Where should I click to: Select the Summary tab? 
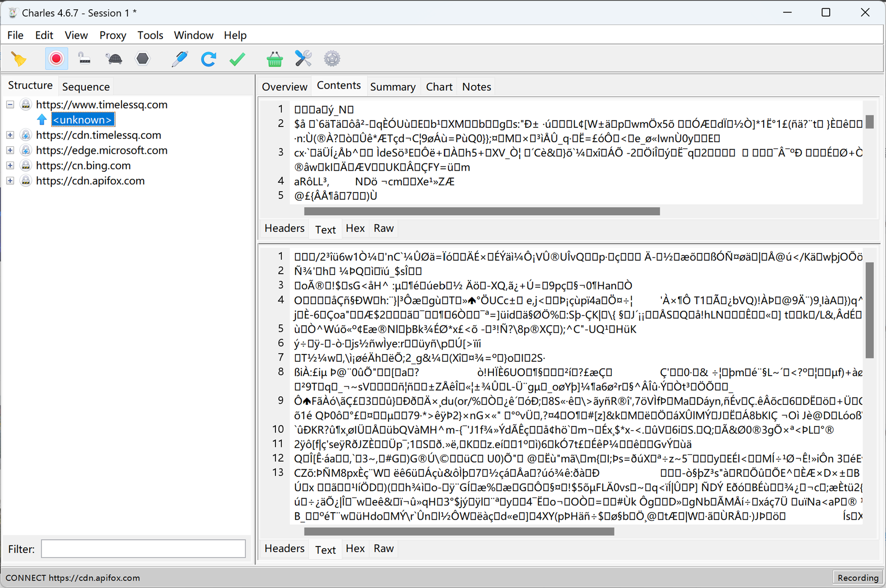click(x=393, y=87)
